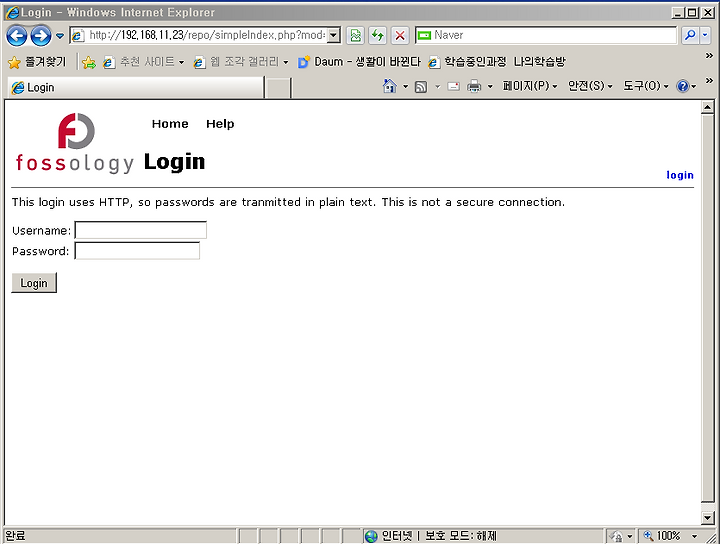This screenshot has height=544, width=720.
Task: Click the Home page icon in command bar
Action: (389, 86)
